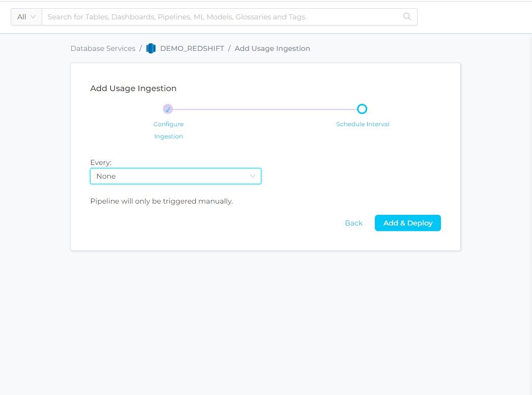Screen dimensions: 532x395
Task: Select the Configure Ingestion step label
Action: pyautogui.click(x=168, y=130)
